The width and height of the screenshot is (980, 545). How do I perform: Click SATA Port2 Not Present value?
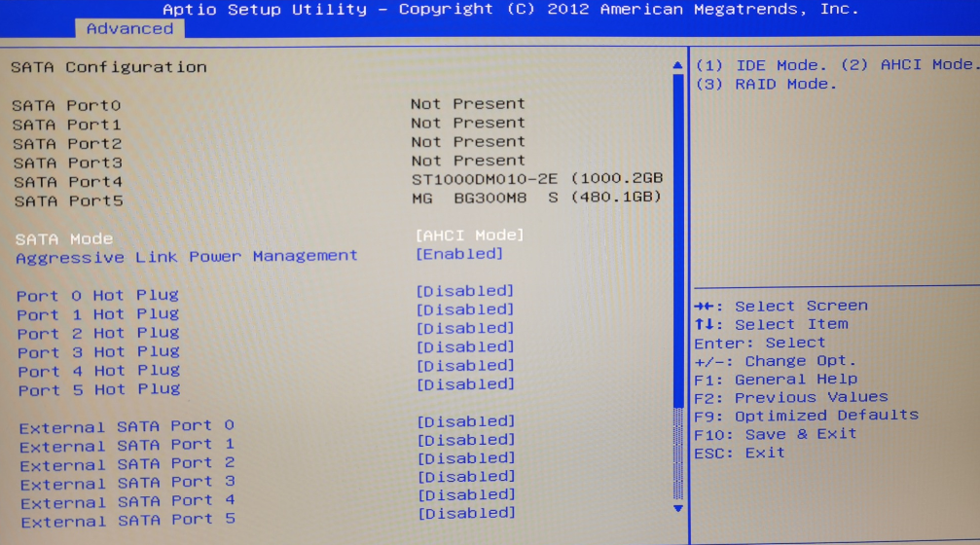pyautogui.click(x=468, y=142)
